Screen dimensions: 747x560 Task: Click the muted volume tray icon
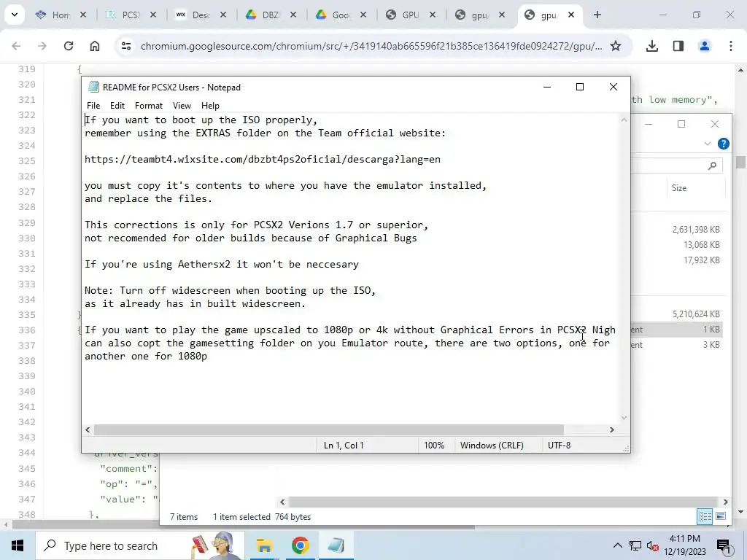(x=653, y=546)
